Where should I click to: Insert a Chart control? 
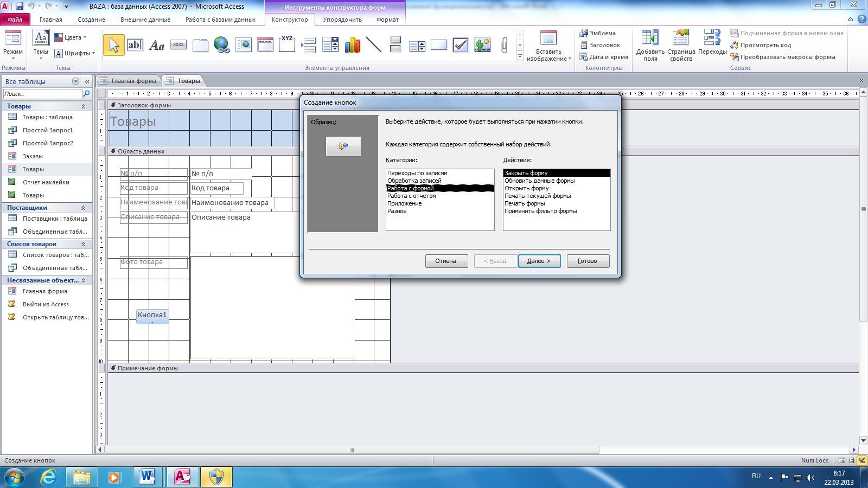[x=352, y=45]
